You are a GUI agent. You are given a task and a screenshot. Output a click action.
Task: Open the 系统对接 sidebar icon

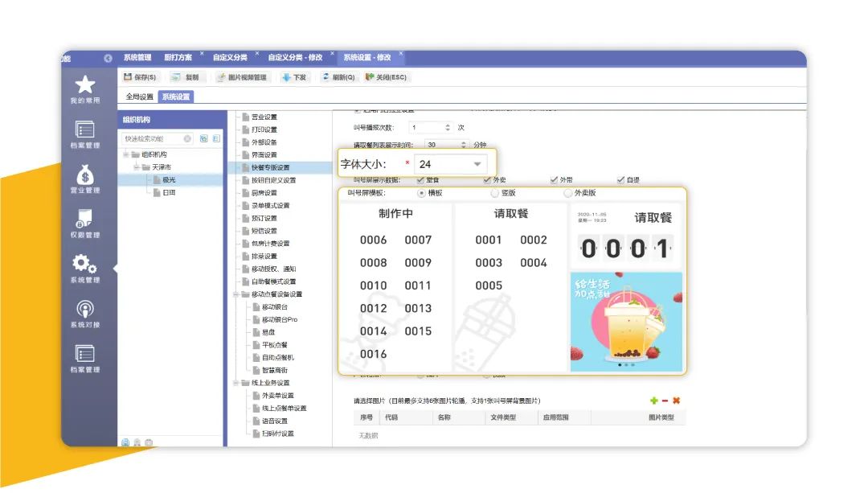pos(84,309)
